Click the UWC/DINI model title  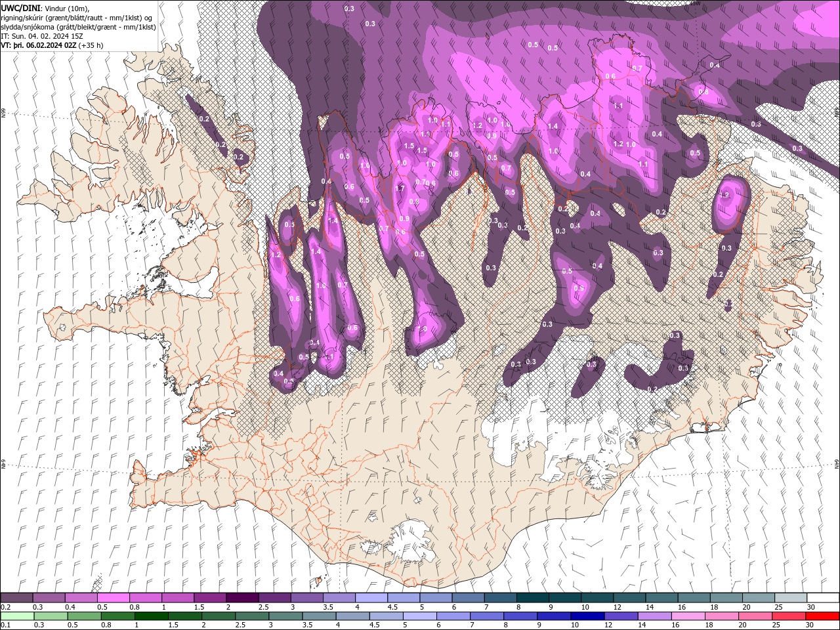[20, 7]
